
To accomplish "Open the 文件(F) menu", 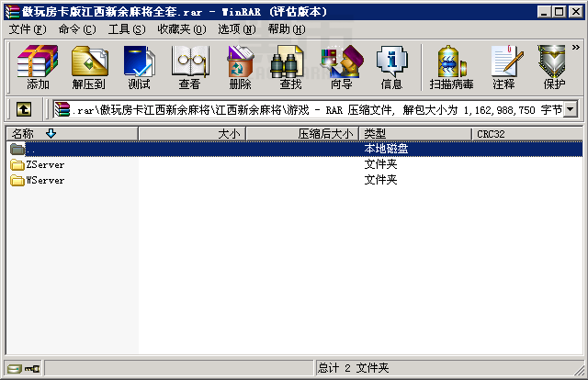I will point(28,28).
